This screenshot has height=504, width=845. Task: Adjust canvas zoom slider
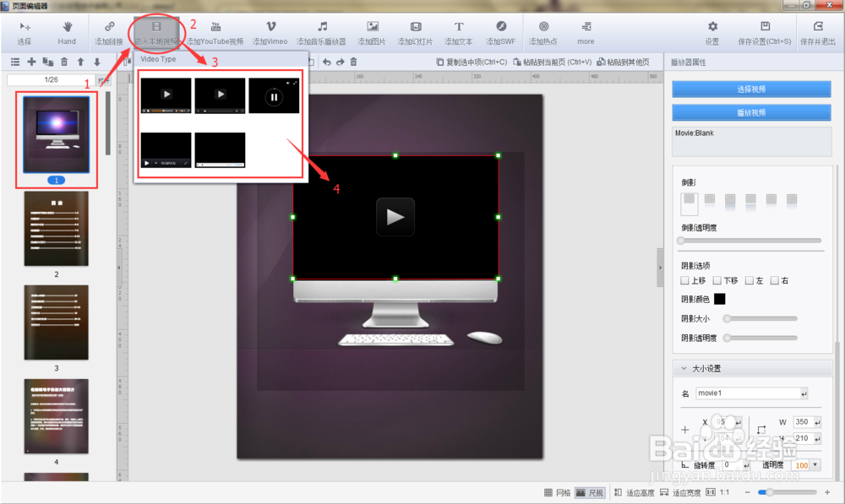tap(787, 492)
